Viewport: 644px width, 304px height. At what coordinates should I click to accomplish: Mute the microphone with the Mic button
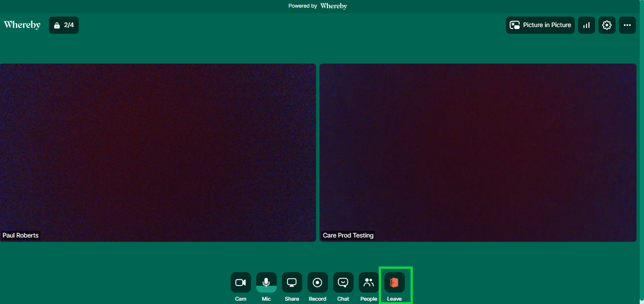coord(266,283)
